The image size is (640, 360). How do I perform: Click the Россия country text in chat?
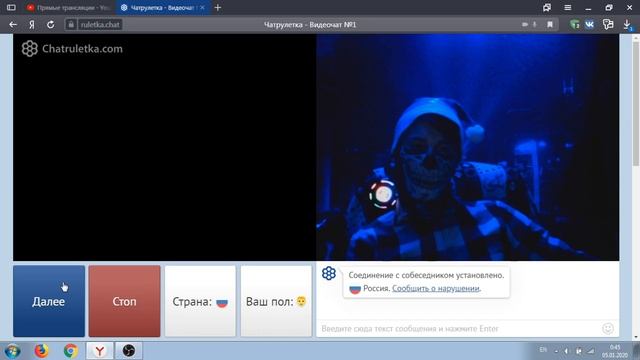[x=376, y=288]
